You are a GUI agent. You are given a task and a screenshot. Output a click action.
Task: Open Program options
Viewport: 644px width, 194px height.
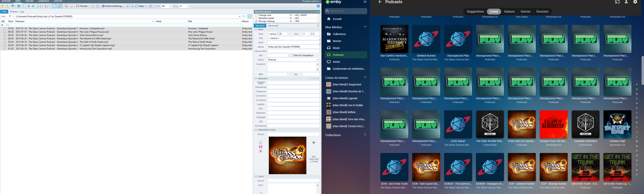point(310,1)
